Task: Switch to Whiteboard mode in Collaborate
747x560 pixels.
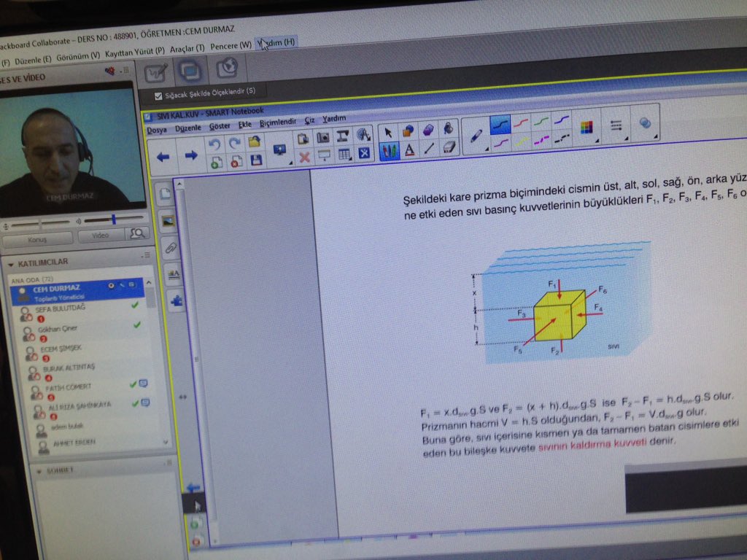Action: 155,73
